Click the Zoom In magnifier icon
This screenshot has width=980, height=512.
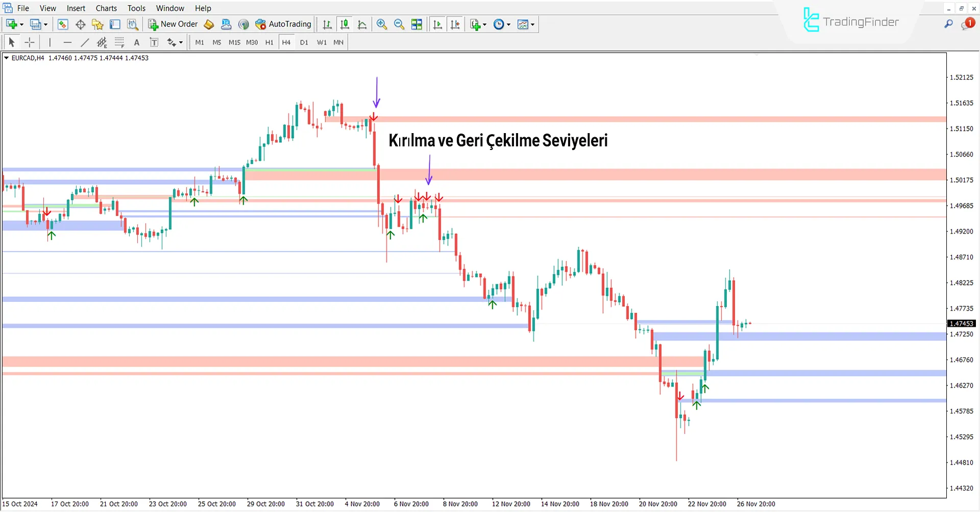click(381, 24)
